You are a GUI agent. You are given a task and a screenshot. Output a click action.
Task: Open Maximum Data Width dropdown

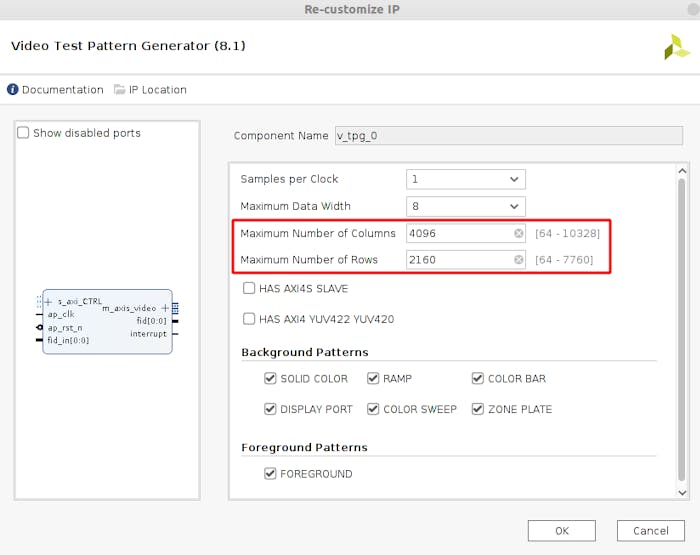(466, 207)
